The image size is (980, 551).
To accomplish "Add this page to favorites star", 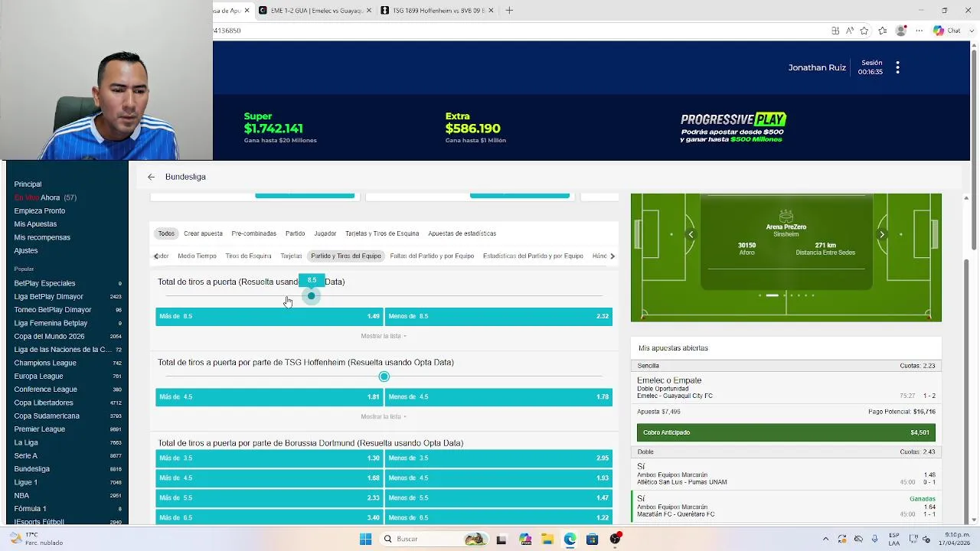I will (864, 31).
